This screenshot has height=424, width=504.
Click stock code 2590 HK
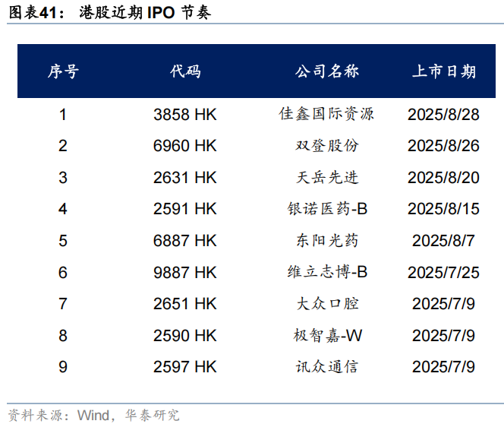click(185, 336)
